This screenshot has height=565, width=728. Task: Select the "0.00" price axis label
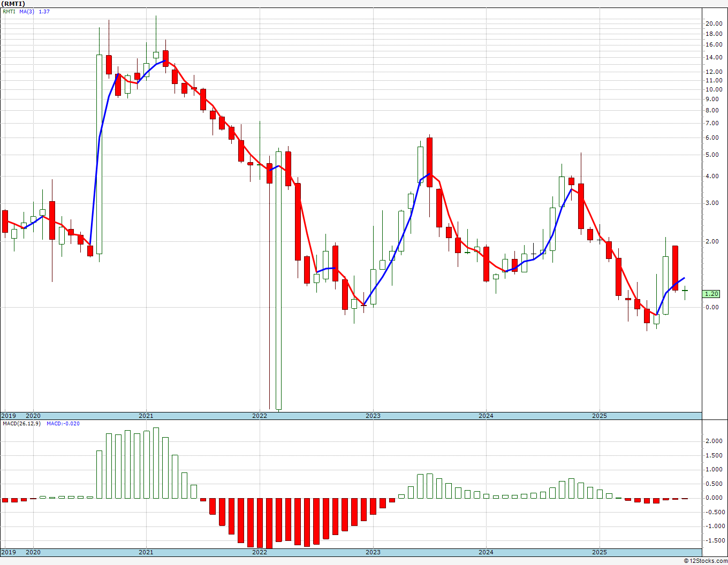712,307
